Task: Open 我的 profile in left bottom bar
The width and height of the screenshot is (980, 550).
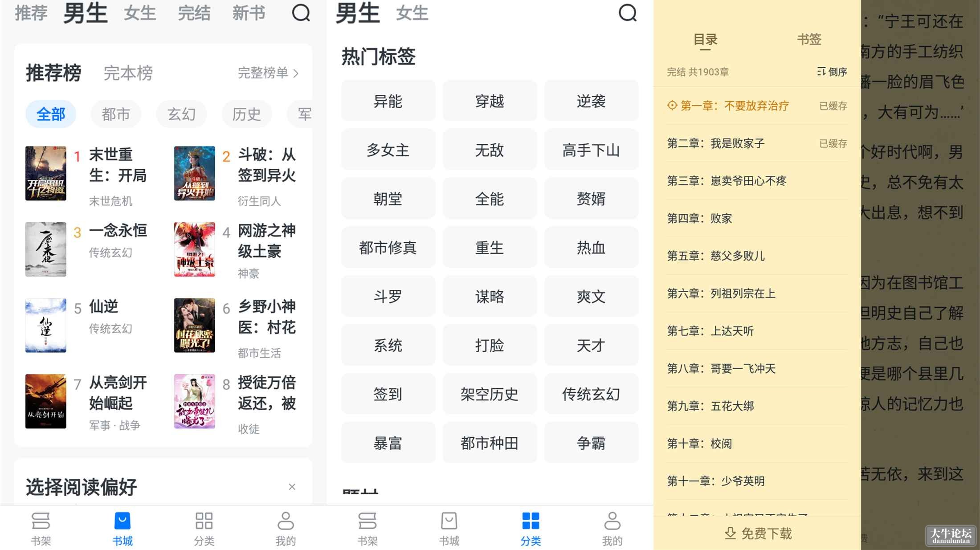Action: 286,529
